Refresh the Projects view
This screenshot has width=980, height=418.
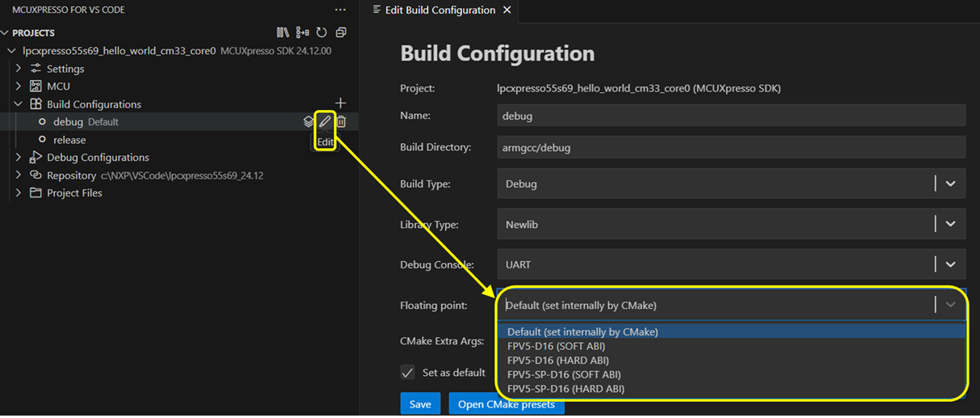(x=322, y=33)
